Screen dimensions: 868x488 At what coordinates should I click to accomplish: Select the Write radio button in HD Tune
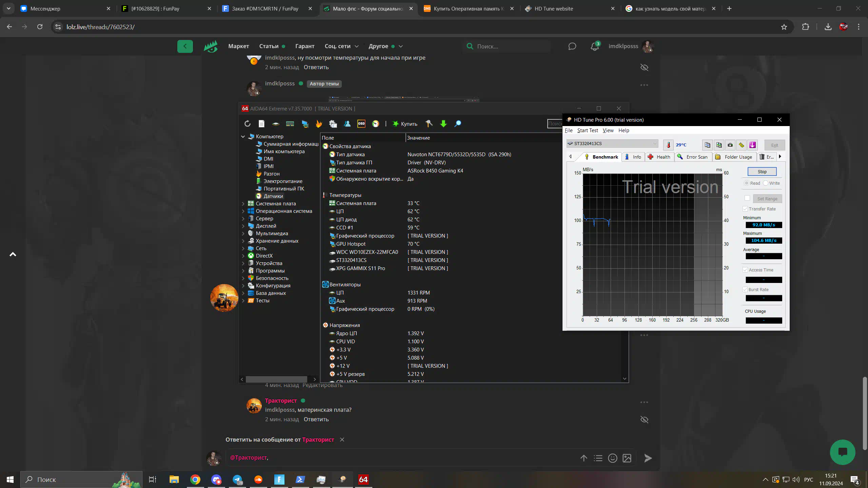(x=766, y=183)
